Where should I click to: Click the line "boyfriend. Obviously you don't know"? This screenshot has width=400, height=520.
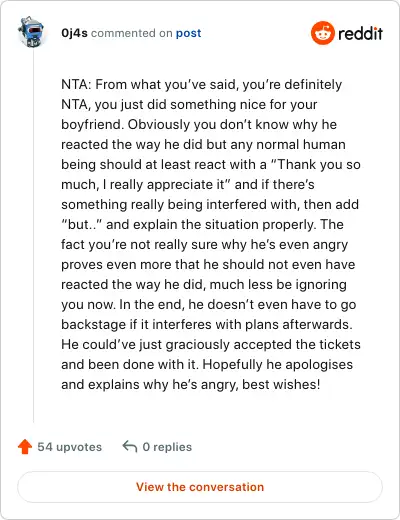tap(199, 124)
